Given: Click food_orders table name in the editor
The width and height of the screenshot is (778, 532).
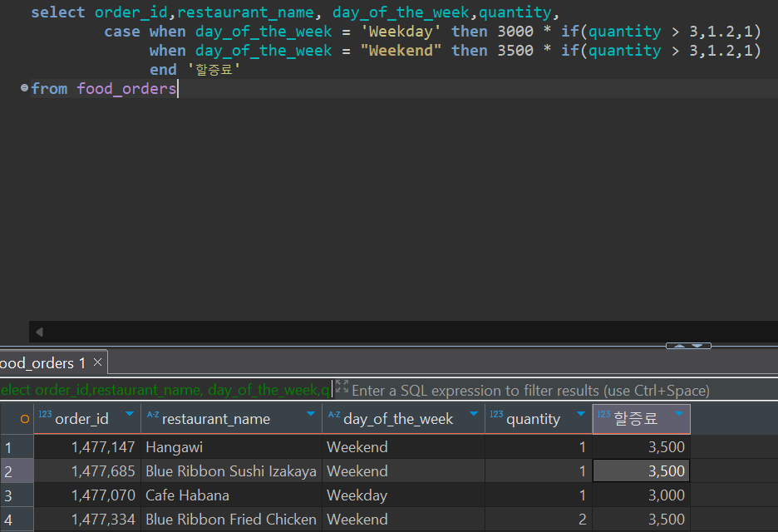Looking at the screenshot, I should click(x=126, y=89).
